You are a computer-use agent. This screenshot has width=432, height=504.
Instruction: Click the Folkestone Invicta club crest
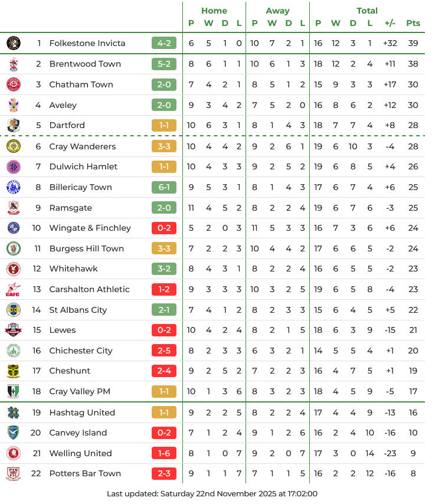tap(14, 43)
